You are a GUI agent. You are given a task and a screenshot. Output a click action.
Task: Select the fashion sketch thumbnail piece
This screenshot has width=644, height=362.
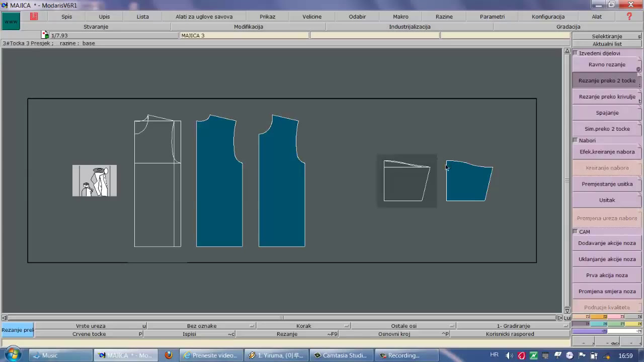(95, 180)
